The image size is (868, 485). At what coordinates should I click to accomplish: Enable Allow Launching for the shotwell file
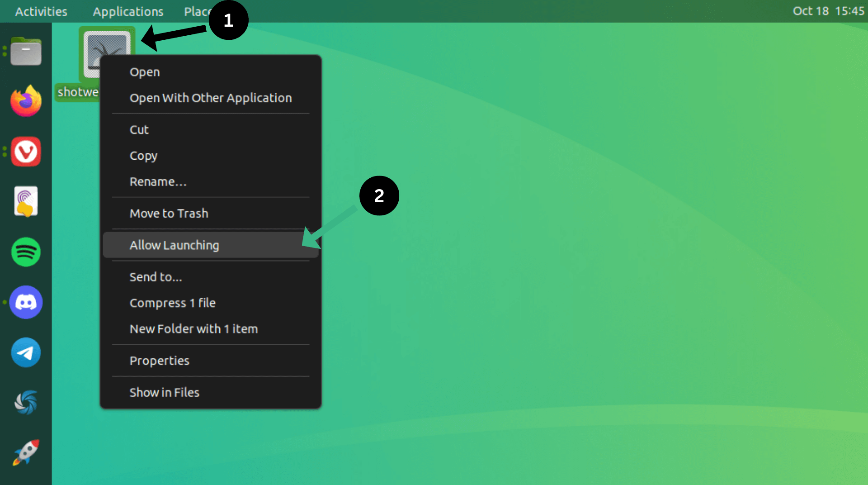[175, 245]
